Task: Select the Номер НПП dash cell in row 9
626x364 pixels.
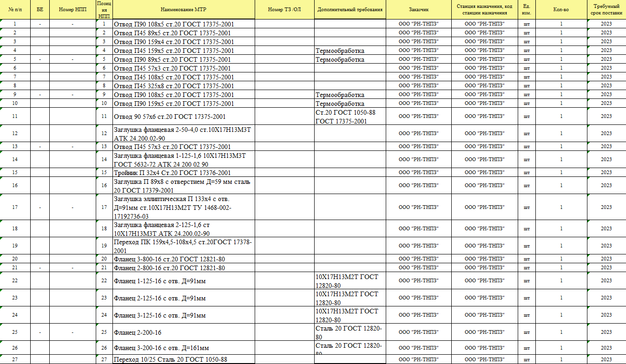Action: (x=73, y=95)
